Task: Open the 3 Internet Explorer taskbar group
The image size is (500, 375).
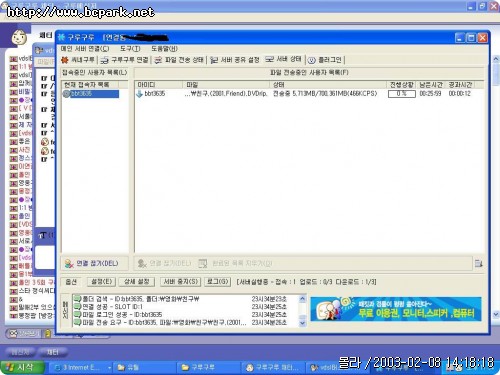Action: pos(82,367)
